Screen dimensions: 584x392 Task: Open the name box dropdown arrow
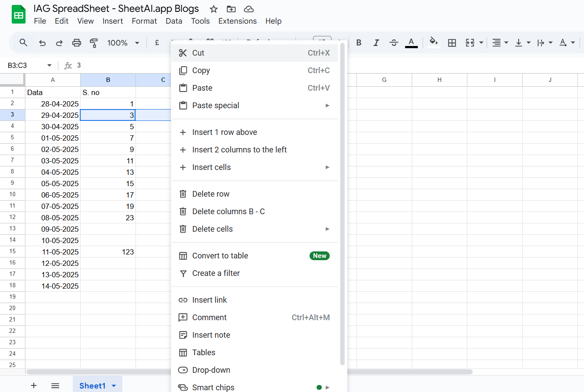tap(49, 65)
